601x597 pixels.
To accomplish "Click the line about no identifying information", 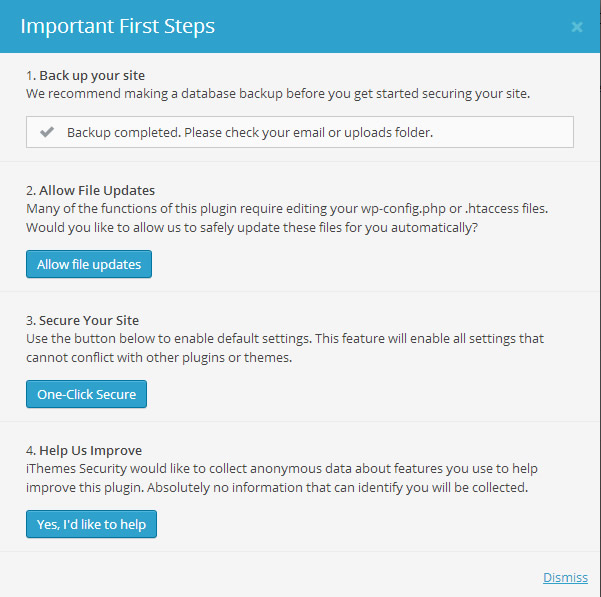I will tap(274, 487).
